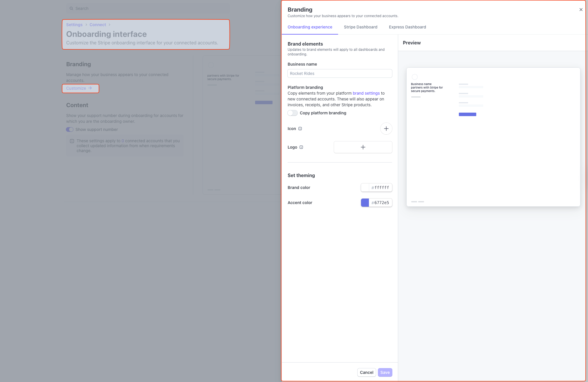This screenshot has width=588, height=382.
Task: Click the accent button in the preview card
Action: (467, 114)
